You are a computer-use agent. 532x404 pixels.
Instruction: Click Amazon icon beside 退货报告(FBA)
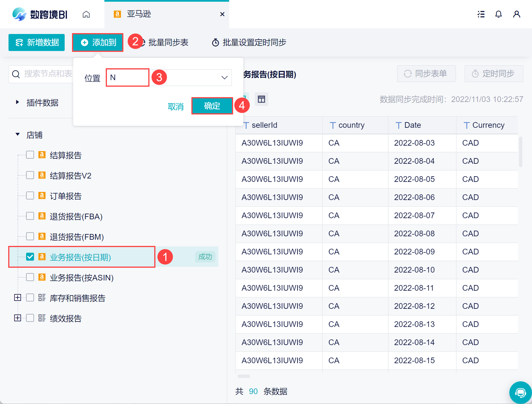[x=42, y=216]
